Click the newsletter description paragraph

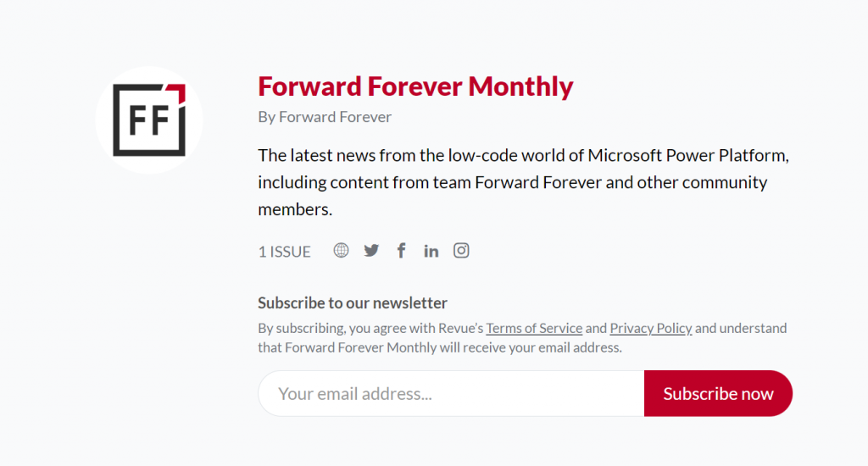pyautogui.click(x=524, y=182)
